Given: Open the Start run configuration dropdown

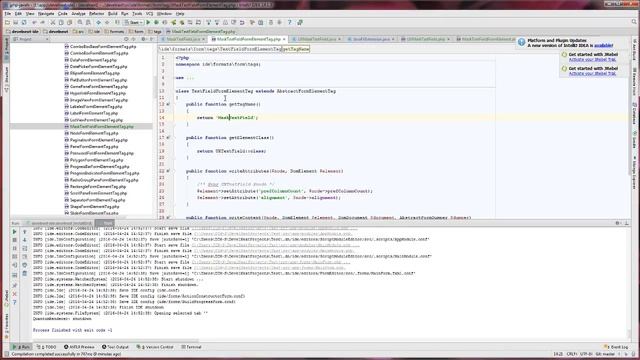Looking at the screenshot, I should [x=134, y=22].
